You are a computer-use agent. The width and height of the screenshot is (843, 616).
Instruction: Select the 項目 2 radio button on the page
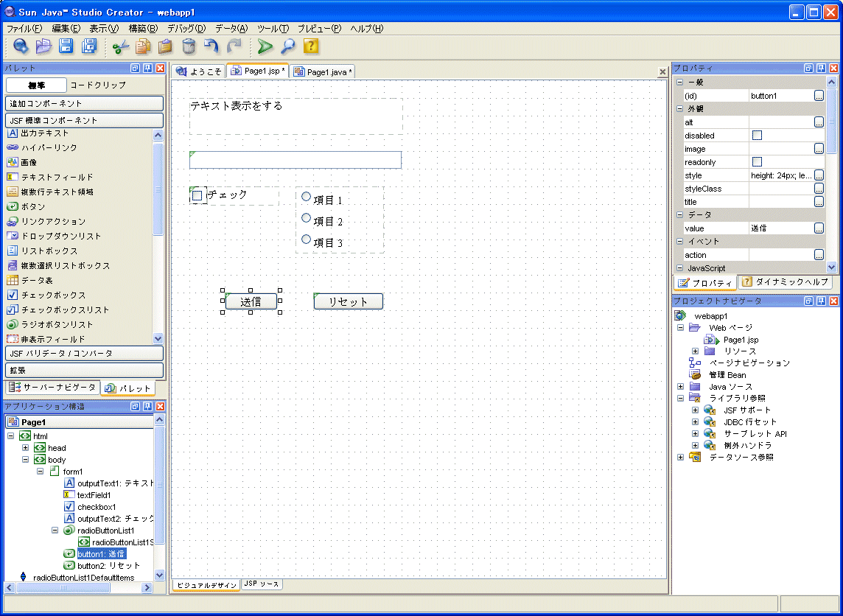(x=306, y=217)
